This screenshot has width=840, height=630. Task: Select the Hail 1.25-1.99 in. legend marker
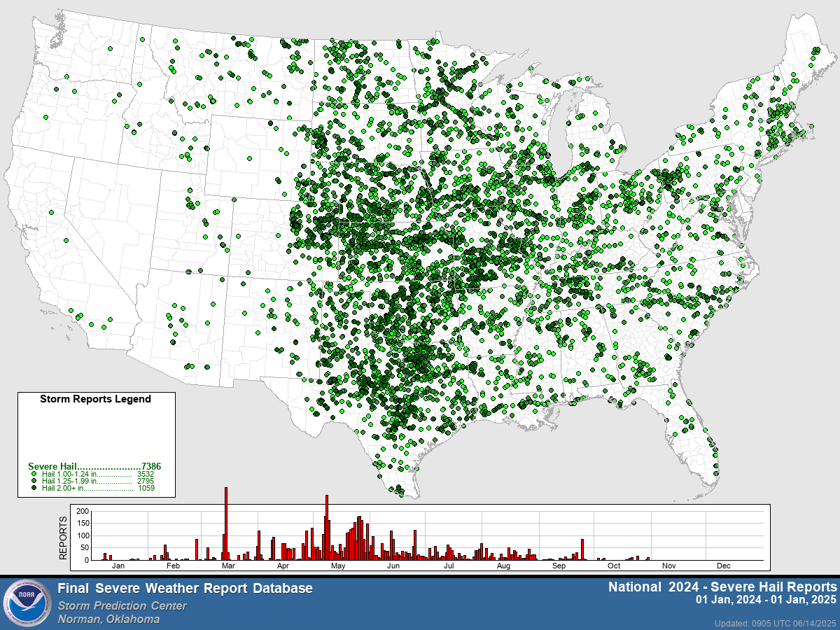pyautogui.click(x=34, y=482)
